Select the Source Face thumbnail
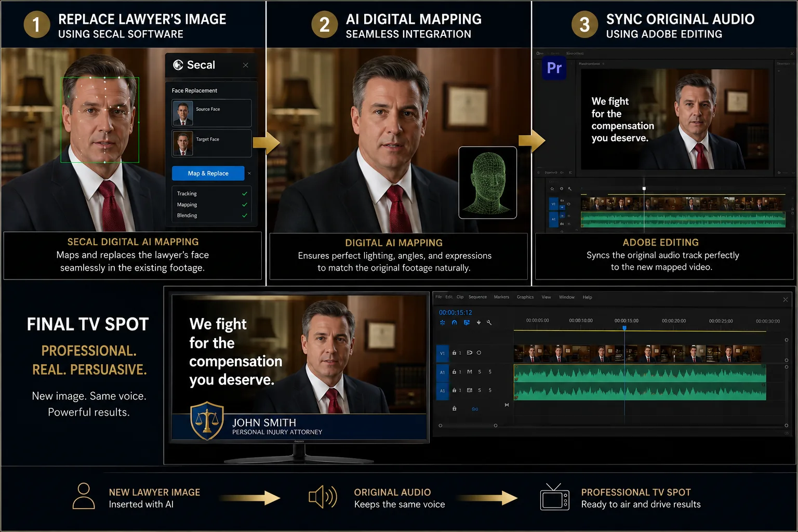This screenshot has height=532, width=798. [x=183, y=113]
